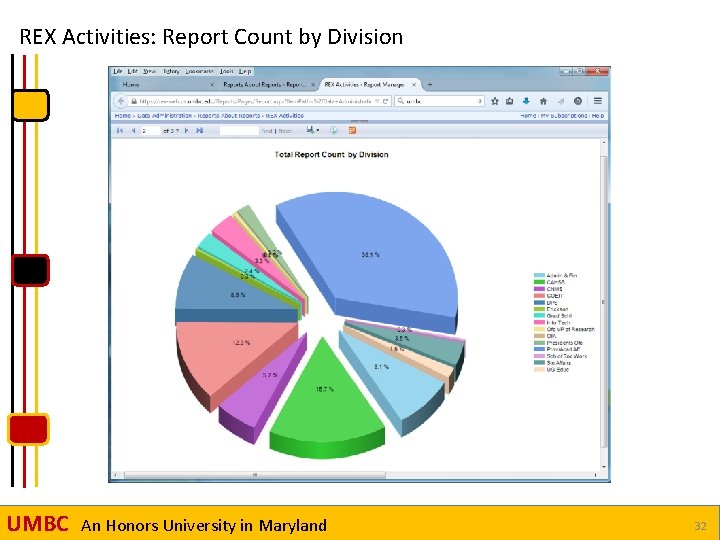The height and width of the screenshot is (540, 720).
Task: Go to first page of the report
Action: 120,131
